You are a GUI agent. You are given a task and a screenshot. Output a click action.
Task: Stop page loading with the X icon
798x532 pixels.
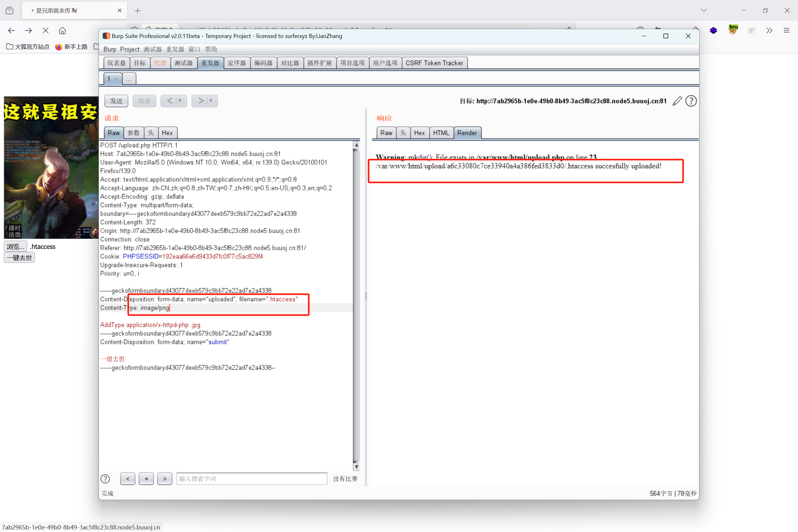click(x=46, y=30)
